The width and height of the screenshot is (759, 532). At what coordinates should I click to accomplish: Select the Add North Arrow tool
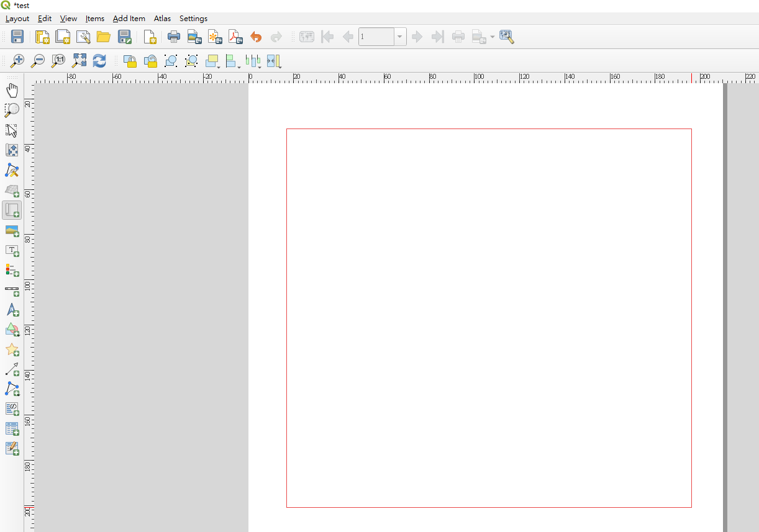[12, 310]
